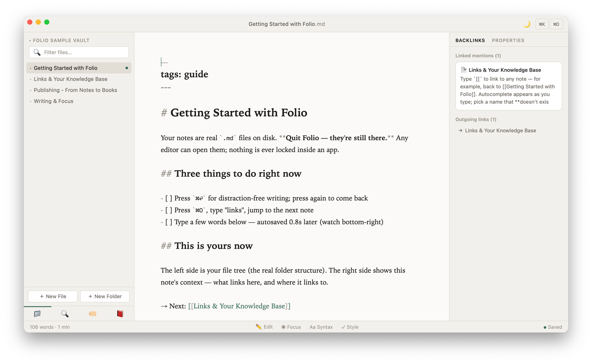Open the ⌘O quick switcher button
This screenshot has width=592, height=364.
556,24
